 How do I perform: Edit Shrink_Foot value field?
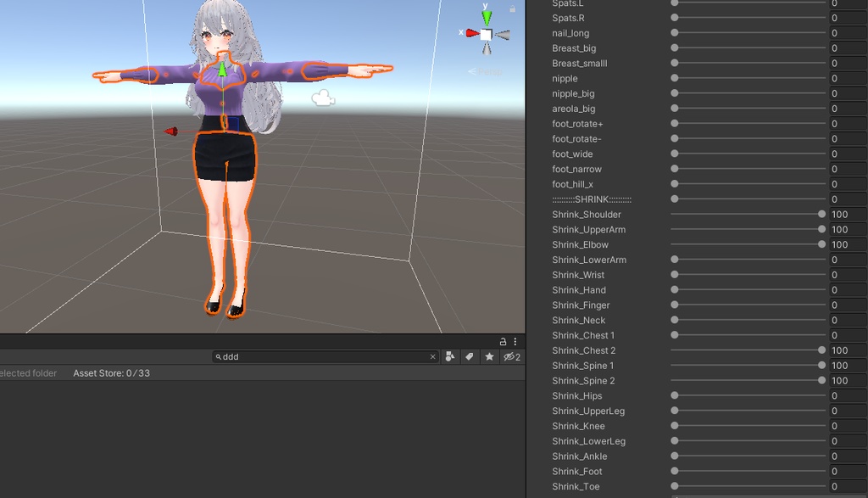click(848, 472)
